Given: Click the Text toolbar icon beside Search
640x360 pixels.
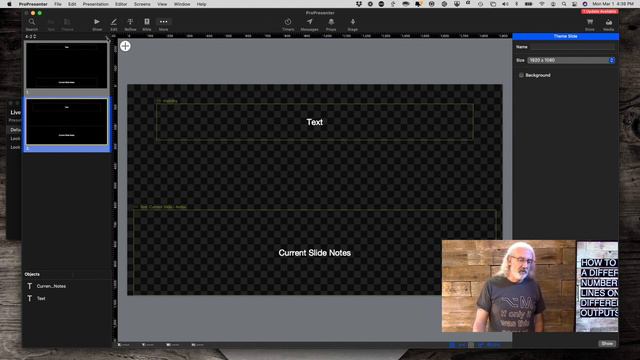Looking at the screenshot, I should pos(51,24).
